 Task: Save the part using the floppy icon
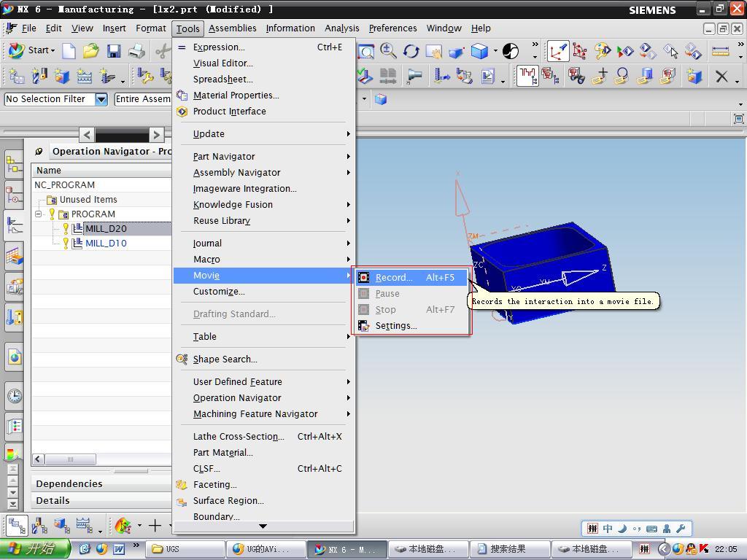[x=114, y=50]
